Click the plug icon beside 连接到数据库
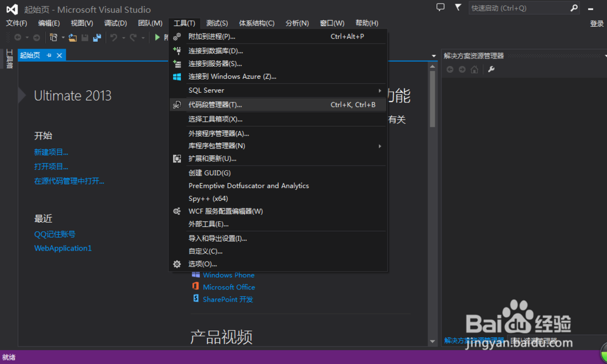This screenshot has width=607, height=364. (177, 51)
